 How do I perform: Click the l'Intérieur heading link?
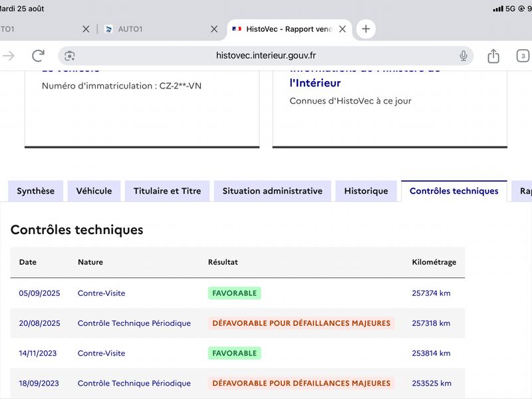point(315,82)
